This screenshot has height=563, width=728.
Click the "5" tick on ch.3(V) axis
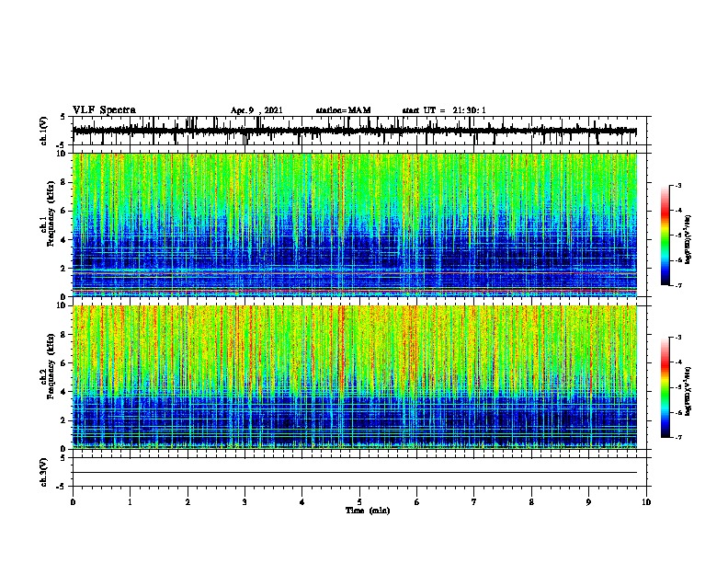tap(63, 458)
